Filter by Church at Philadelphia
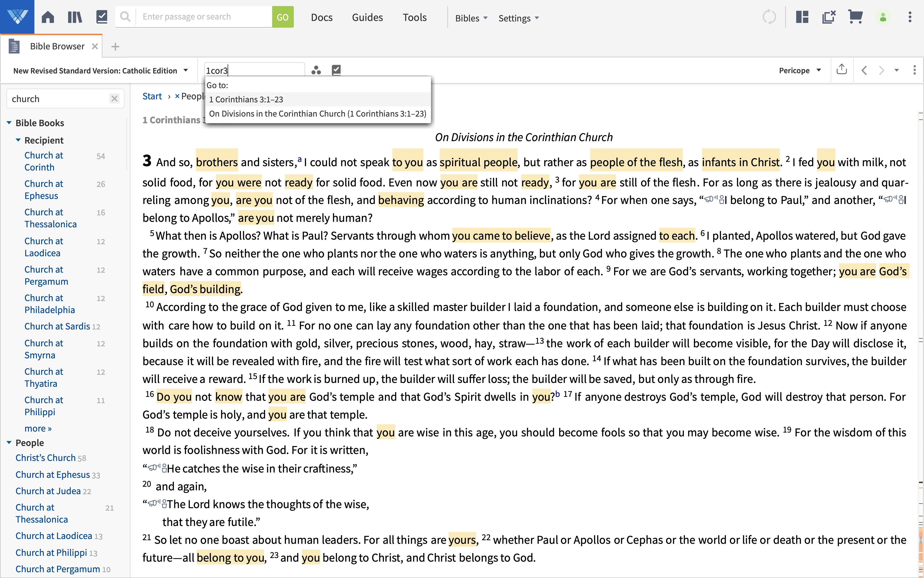This screenshot has width=924, height=578. coord(50,303)
